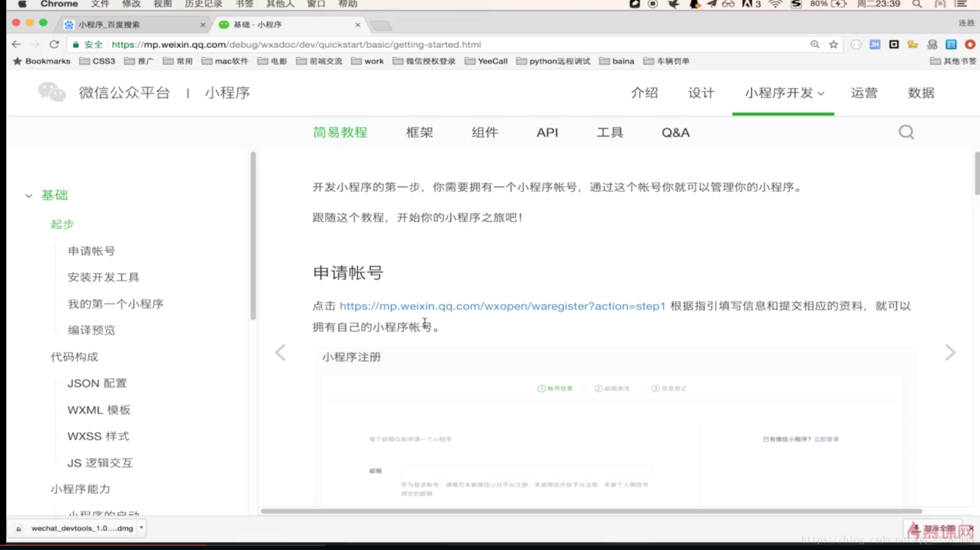This screenshot has width=980, height=550.
Task: Select the 组件 tab
Action: 485,133
